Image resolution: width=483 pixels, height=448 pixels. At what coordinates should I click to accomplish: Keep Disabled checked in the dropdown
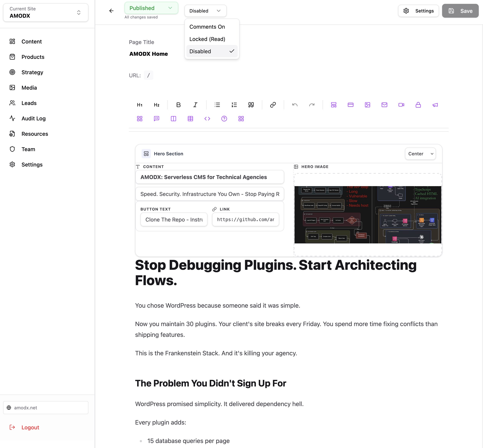pyautogui.click(x=200, y=51)
